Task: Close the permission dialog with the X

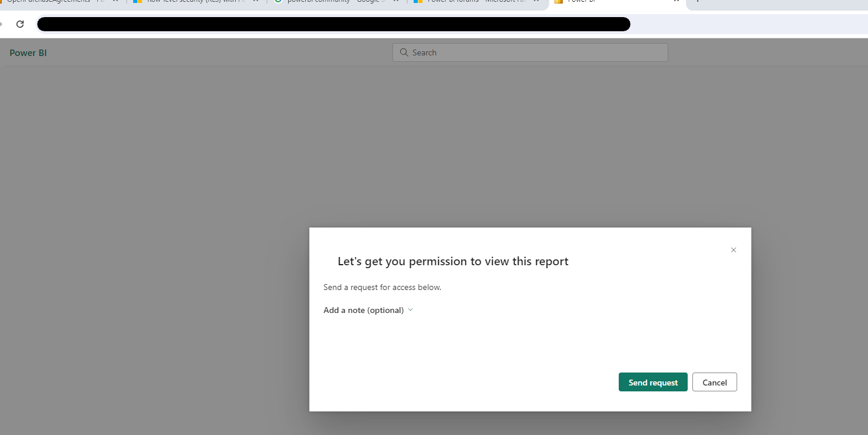Action: point(734,250)
